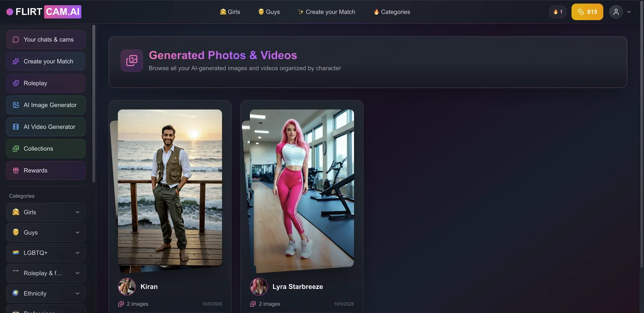Image resolution: width=644 pixels, height=313 pixels.
Task: Click the sparkle icon beside Create your Match in sidebar
Action: coord(16,61)
